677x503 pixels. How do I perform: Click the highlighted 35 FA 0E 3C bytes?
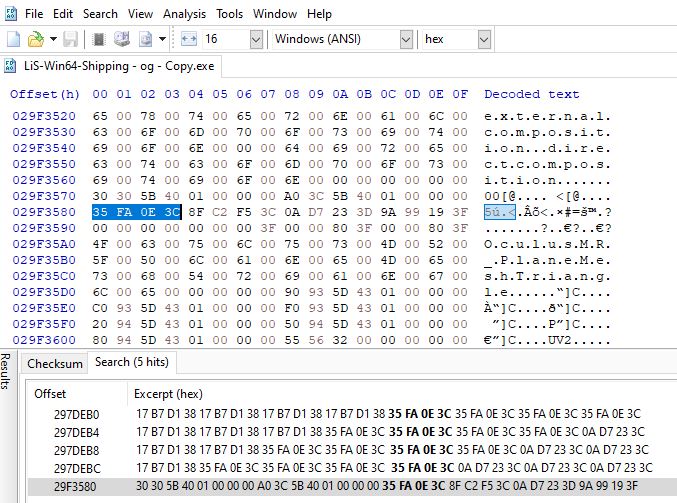[136, 212]
